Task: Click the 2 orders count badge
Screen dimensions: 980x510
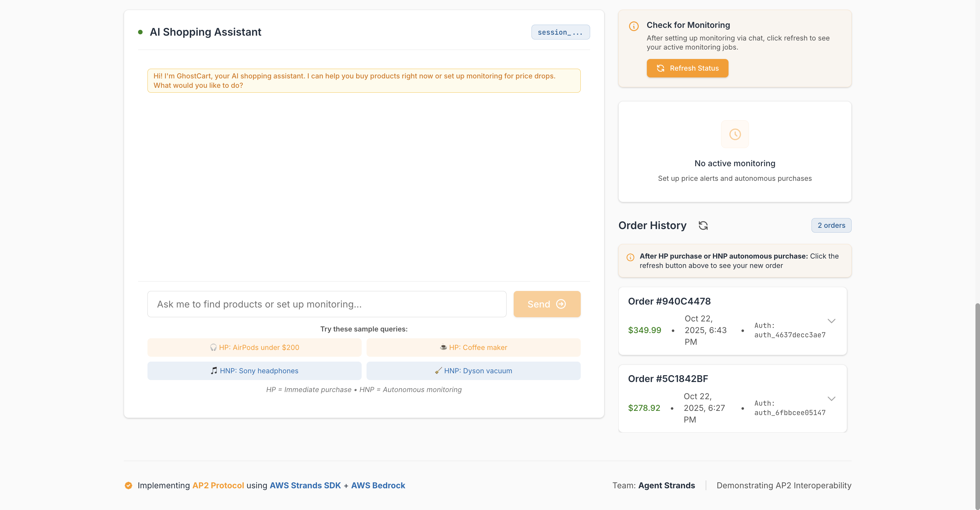Action: (831, 226)
